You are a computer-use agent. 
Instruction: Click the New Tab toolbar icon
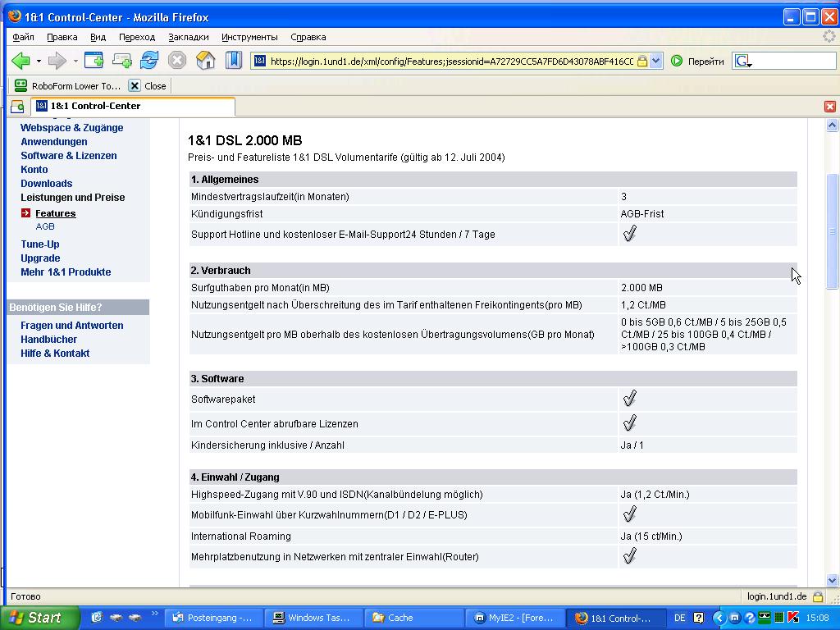[94, 60]
